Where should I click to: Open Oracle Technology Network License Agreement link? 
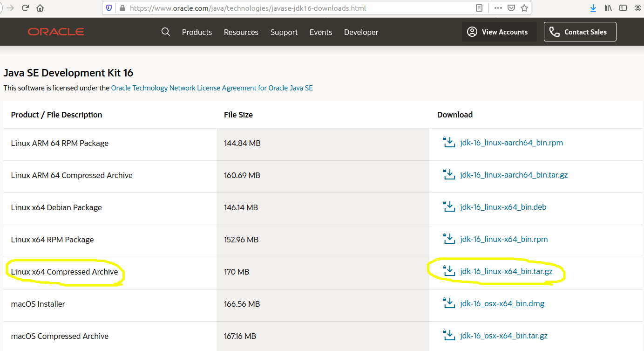coord(212,88)
